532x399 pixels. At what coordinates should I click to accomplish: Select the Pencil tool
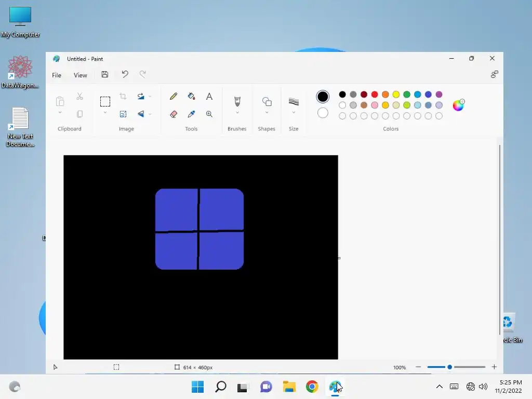click(174, 96)
